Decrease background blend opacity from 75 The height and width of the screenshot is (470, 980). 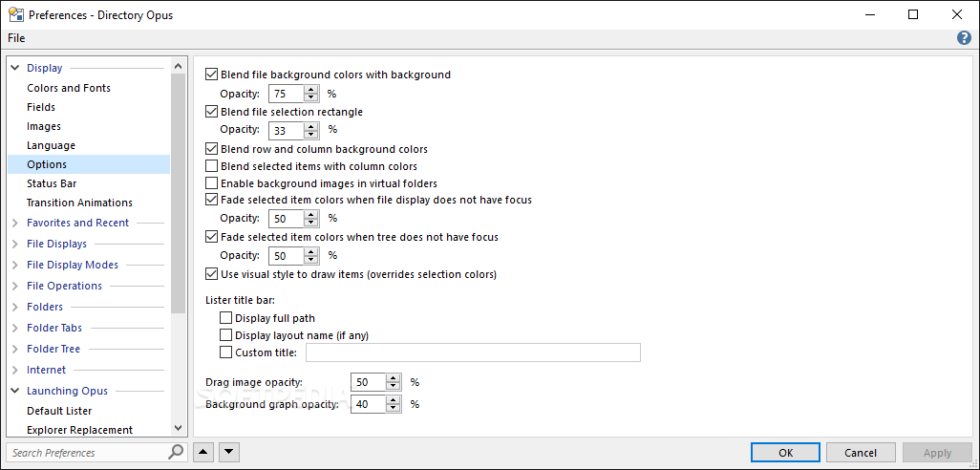click(310, 98)
